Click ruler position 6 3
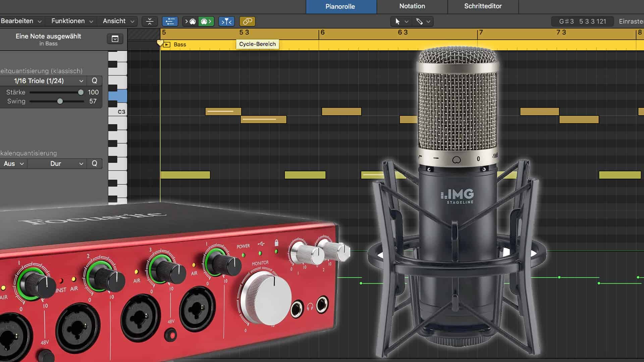 click(402, 32)
